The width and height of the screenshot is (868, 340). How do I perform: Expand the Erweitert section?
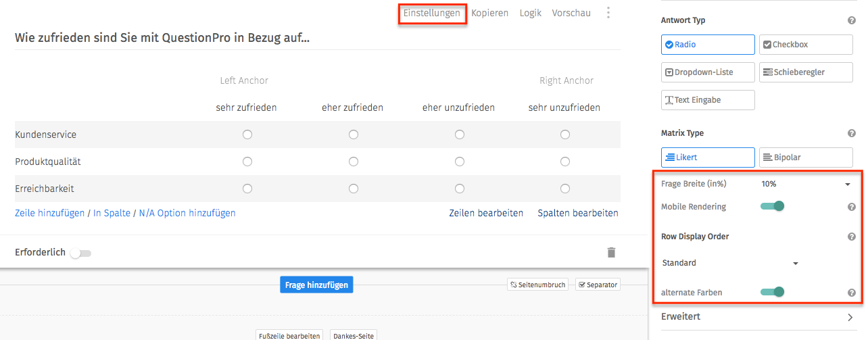tap(757, 316)
